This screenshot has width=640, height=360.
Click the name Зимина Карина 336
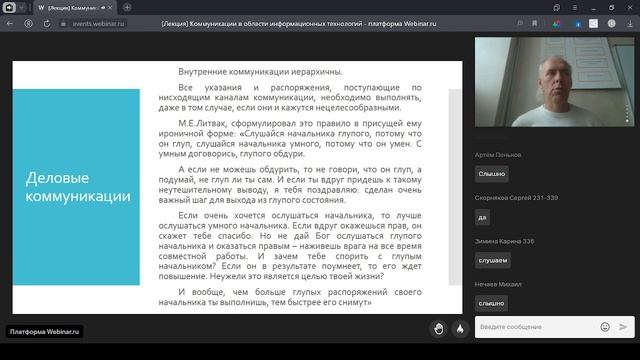504,241
